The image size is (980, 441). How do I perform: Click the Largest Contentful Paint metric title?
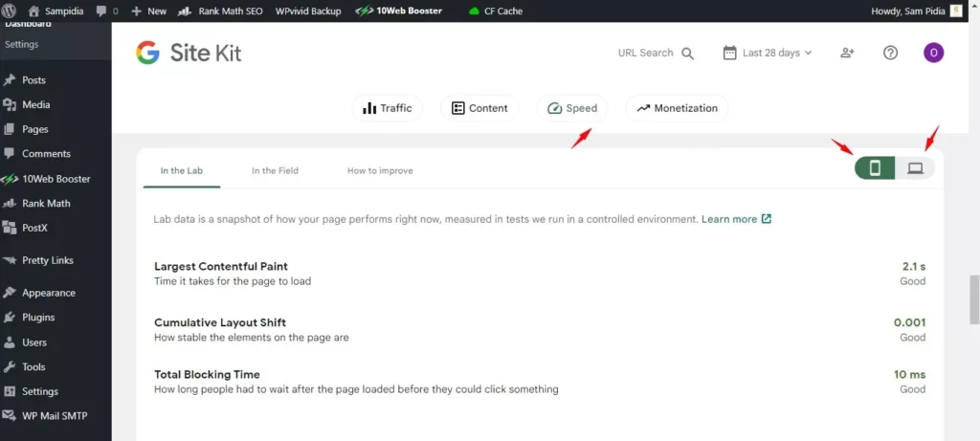221,267
